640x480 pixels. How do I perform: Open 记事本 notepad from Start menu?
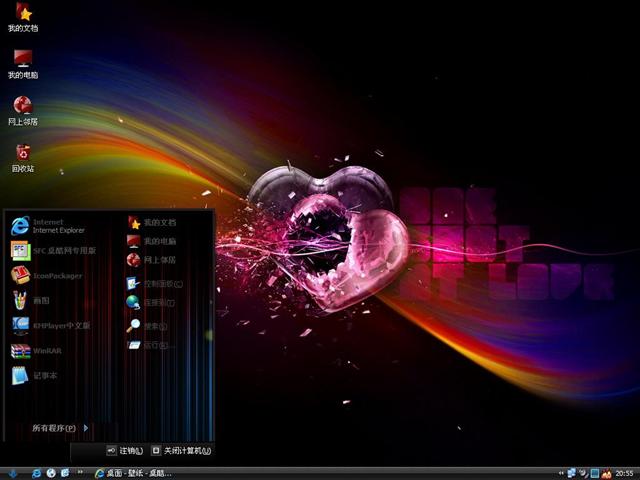(x=34, y=376)
